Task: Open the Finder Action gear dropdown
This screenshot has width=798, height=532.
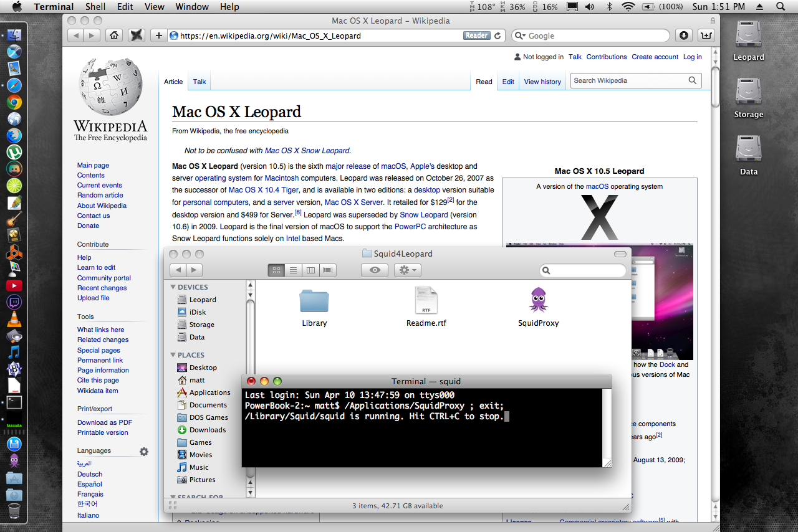Action: [x=408, y=270]
